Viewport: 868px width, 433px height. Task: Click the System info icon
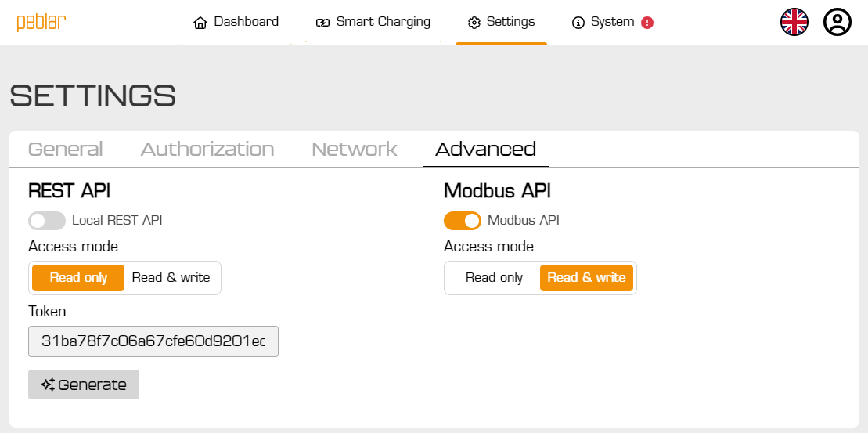[578, 23]
